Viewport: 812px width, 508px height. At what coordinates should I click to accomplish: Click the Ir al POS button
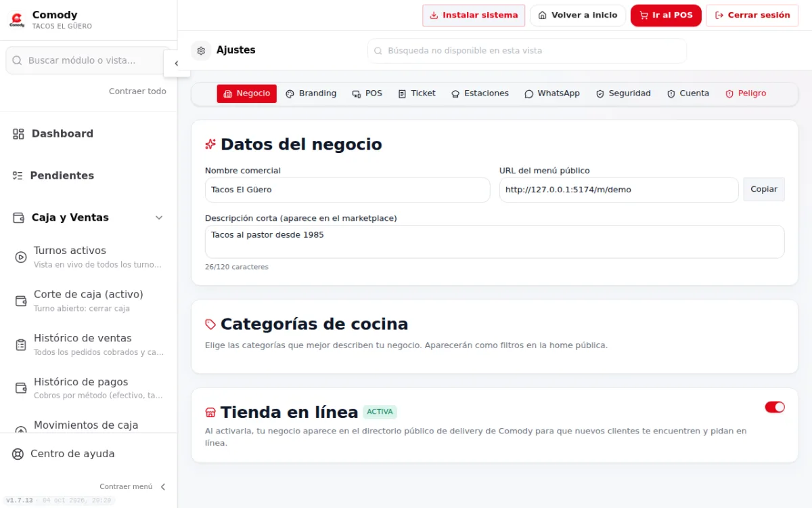coord(666,16)
